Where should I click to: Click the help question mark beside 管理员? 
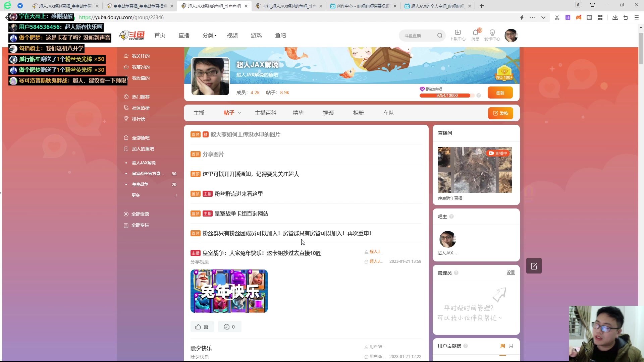tap(456, 273)
